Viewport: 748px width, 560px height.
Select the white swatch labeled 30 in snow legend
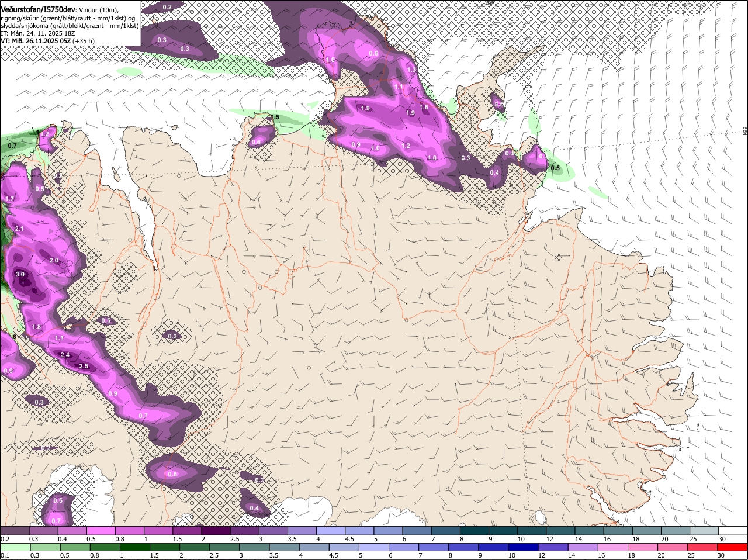click(x=733, y=530)
